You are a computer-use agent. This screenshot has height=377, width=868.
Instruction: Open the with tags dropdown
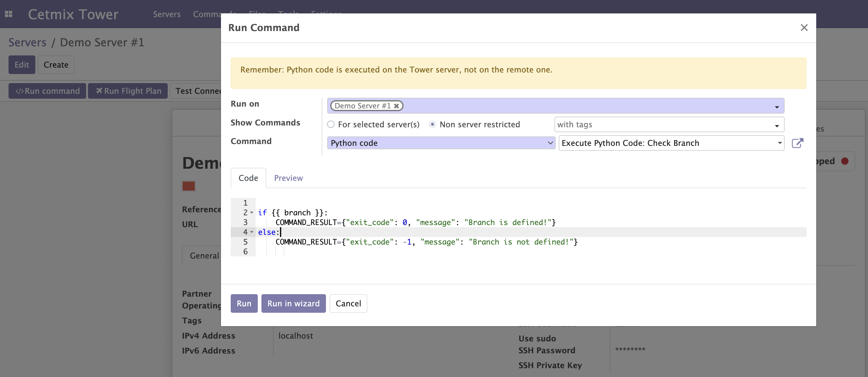tap(777, 125)
